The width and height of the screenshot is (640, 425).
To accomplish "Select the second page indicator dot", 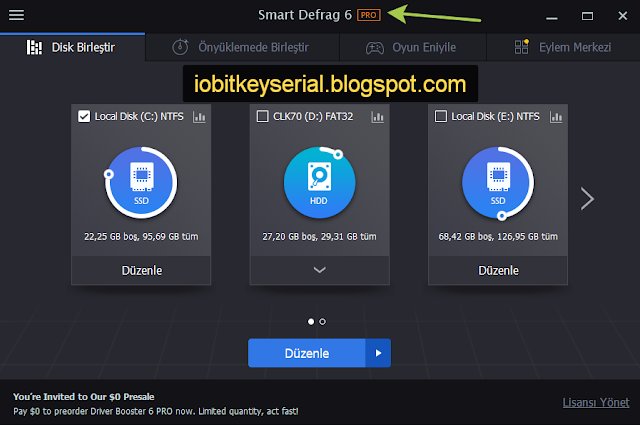I will [322, 322].
